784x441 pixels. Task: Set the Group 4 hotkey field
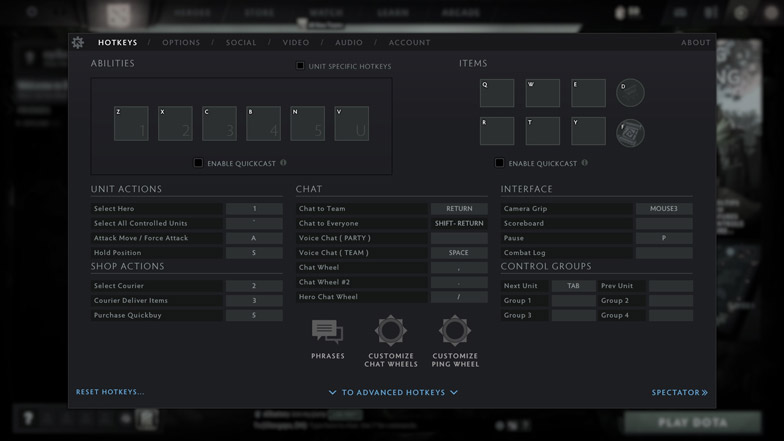[670, 315]
